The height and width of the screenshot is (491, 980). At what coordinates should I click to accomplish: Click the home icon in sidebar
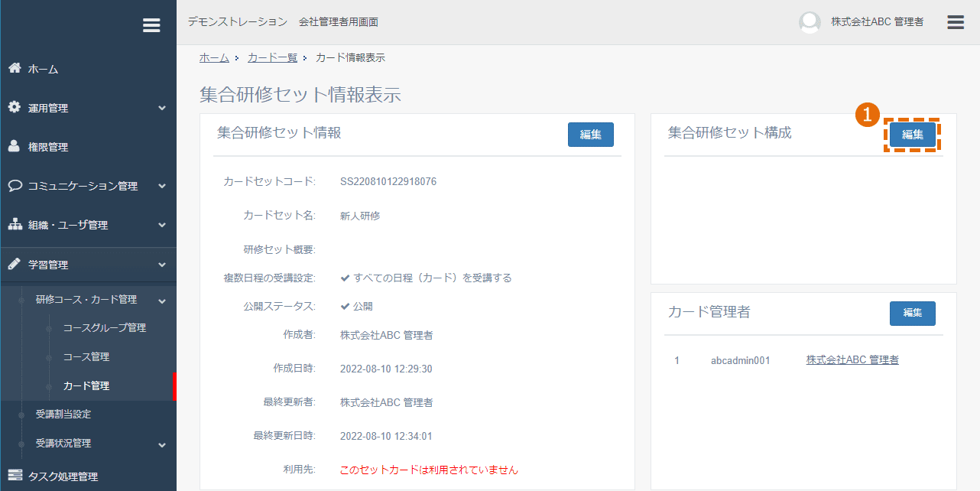point(15,68)
